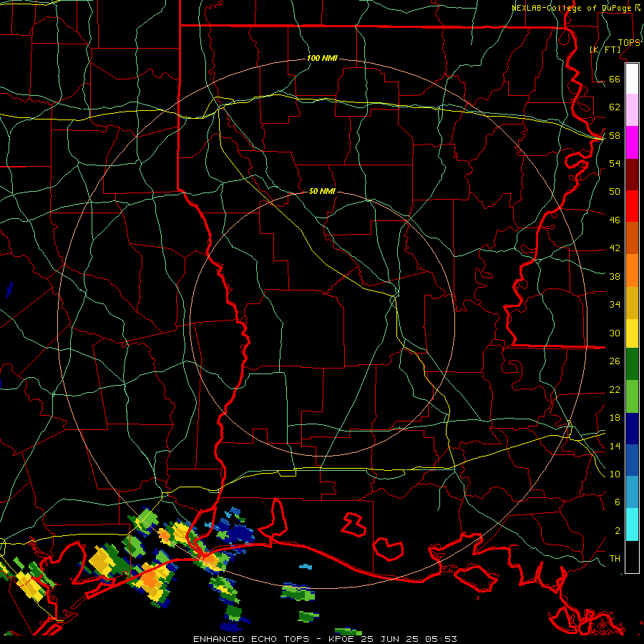Click the Enhanced Echo Tops KPOE timestamp caption
Screen dimensions: 644x644
(325, 639)
